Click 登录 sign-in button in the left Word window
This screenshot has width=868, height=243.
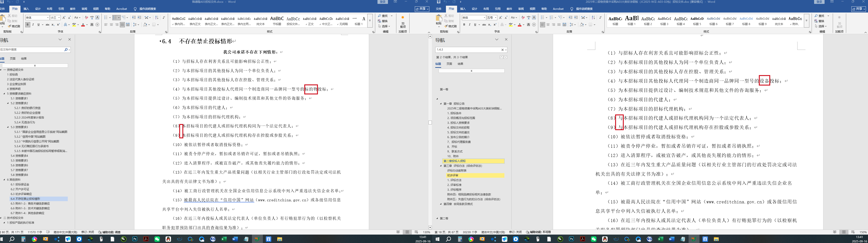(382, 2)
